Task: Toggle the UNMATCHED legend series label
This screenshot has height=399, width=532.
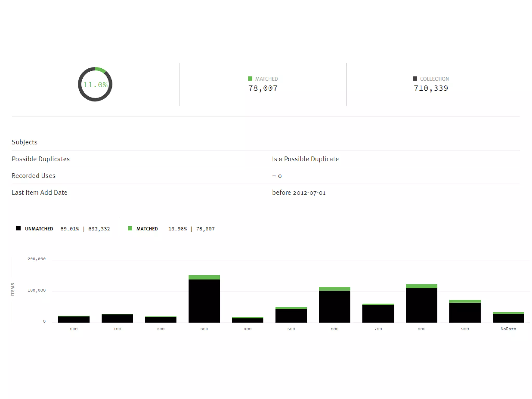Action: point(39,229)
